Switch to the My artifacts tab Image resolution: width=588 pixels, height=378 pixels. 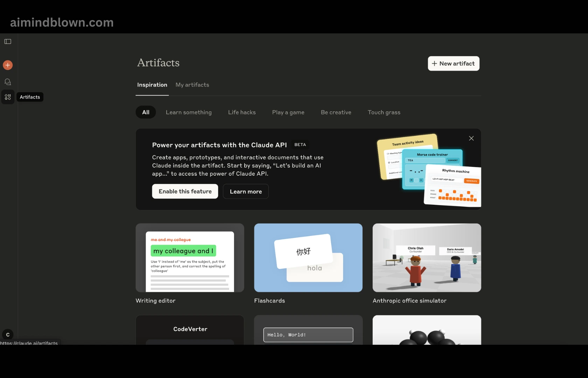pos(192,85)
